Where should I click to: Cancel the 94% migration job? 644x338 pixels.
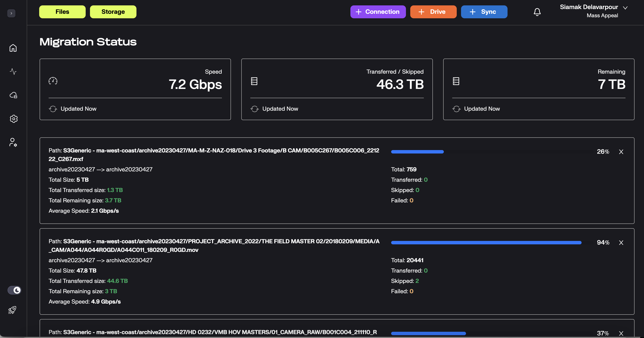621,242
